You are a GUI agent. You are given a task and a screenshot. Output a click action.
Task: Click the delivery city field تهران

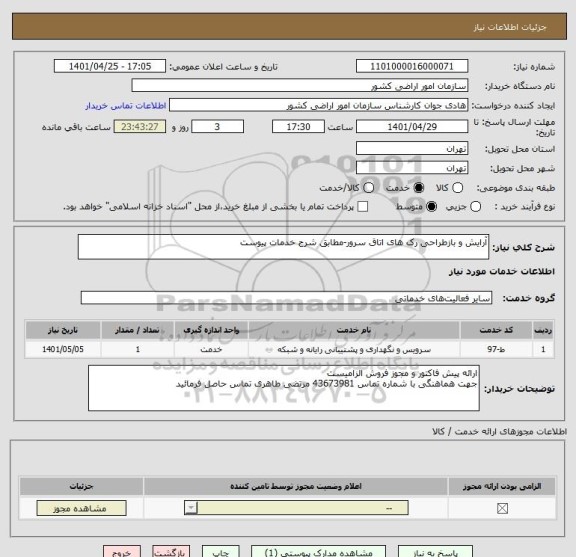[412, 168]
